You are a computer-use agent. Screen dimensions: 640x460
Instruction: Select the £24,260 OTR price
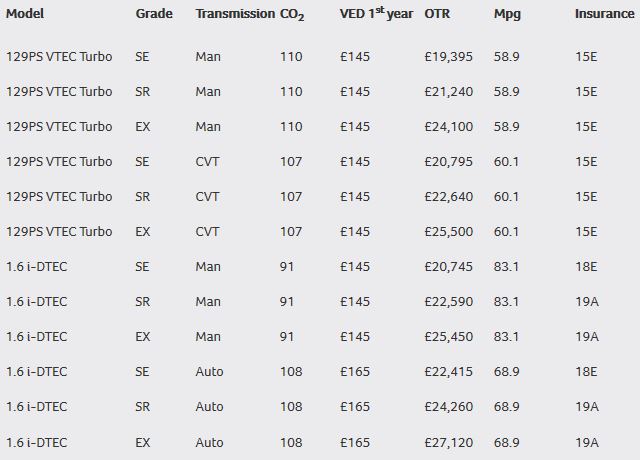pyautogui.click(x=450, y=407)
